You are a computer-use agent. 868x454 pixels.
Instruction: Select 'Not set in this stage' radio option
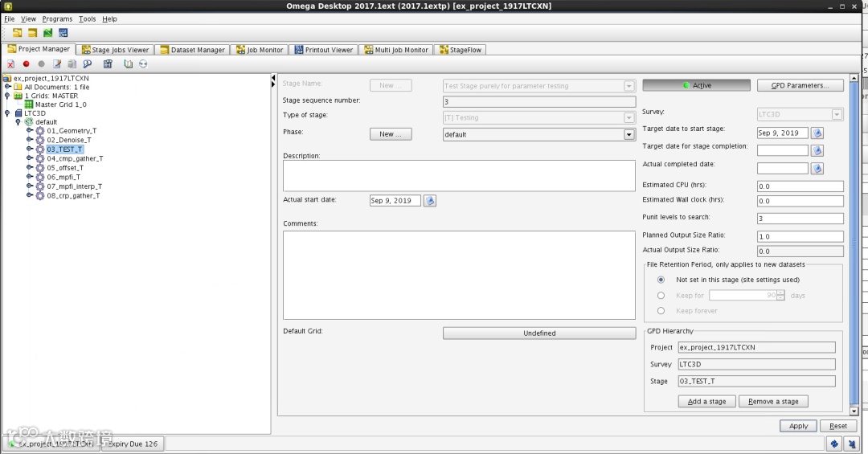(x=661, y=280)
